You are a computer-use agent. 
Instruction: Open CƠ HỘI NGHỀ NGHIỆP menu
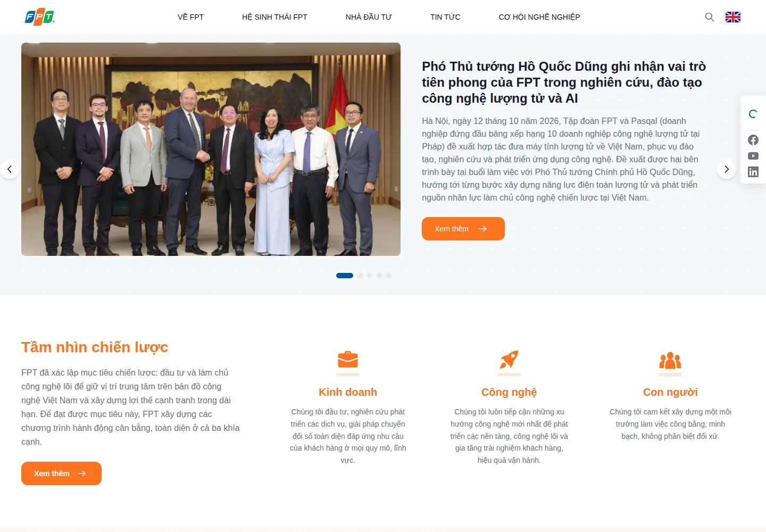pyautogui.click(x=539, y=17)
